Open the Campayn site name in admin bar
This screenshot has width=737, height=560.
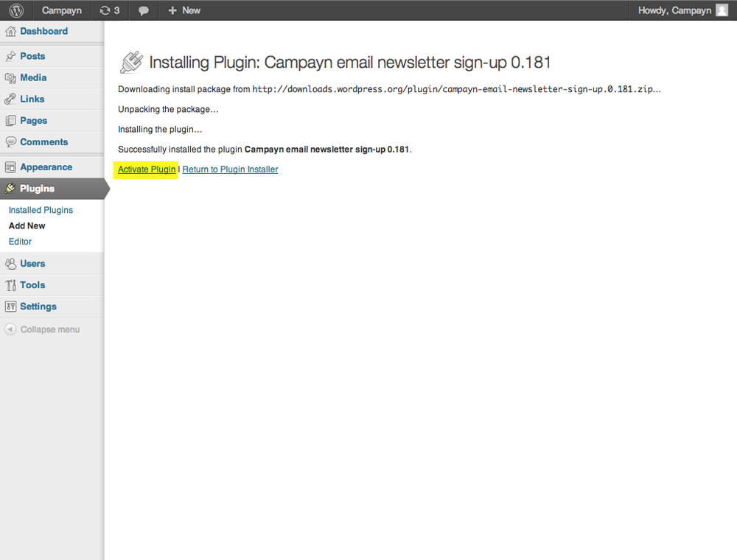(x=62, y=10)
